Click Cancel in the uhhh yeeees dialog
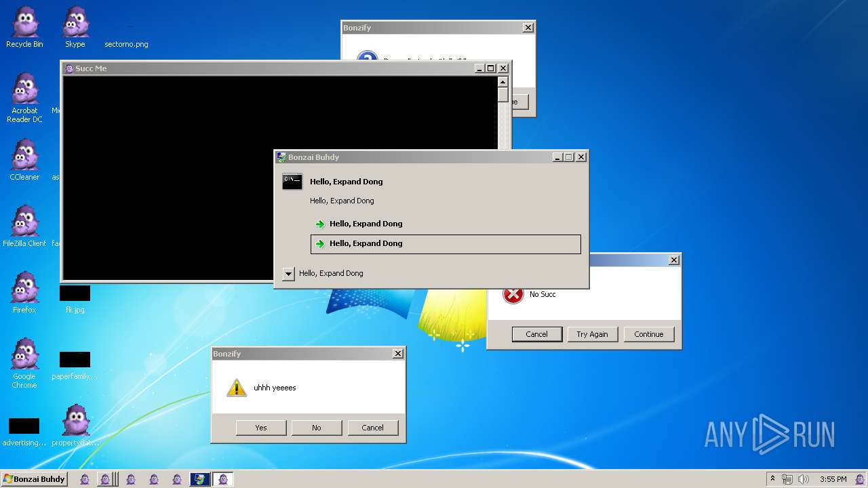The image size is (868, 488). click(x=372, y=428)
